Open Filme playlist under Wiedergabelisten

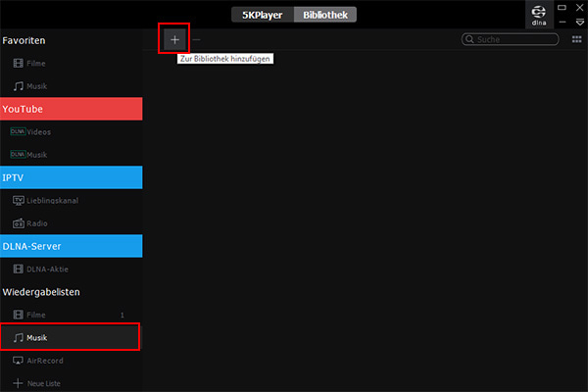(x=72, y=315)
